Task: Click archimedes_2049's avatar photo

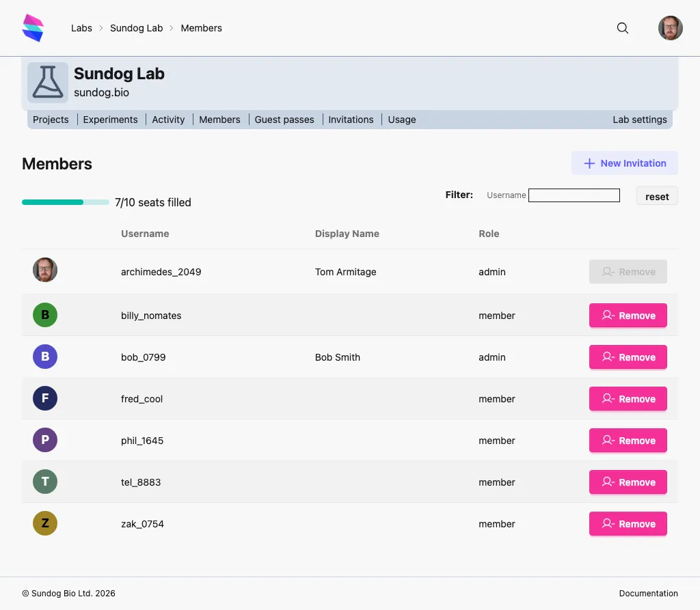Action: 45,270
